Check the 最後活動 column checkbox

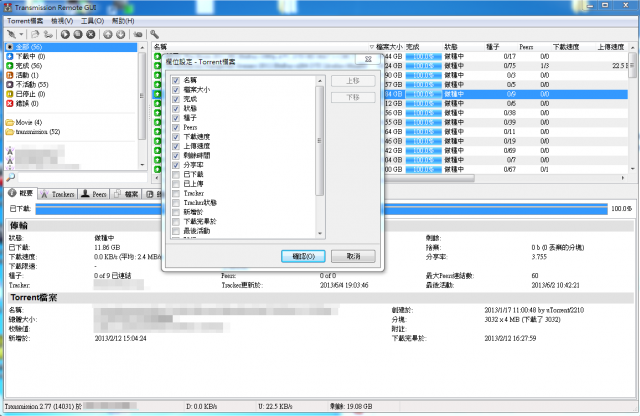(x=176, y=231)
